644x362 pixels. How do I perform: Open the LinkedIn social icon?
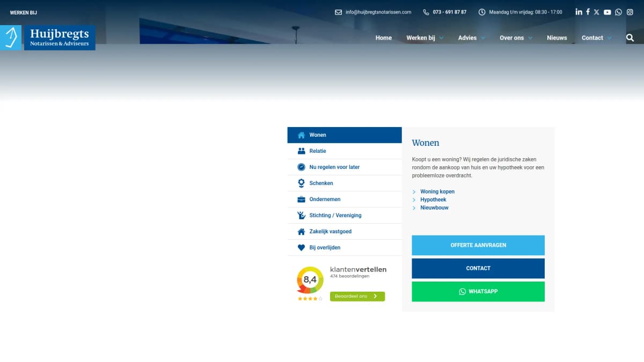coord(579,12)
